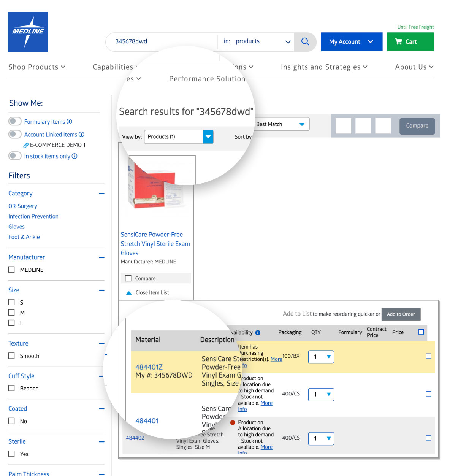Open QTY dropdown for the 100/BX row
This screenshot has width=450, height=476.
tap(321, 357)
